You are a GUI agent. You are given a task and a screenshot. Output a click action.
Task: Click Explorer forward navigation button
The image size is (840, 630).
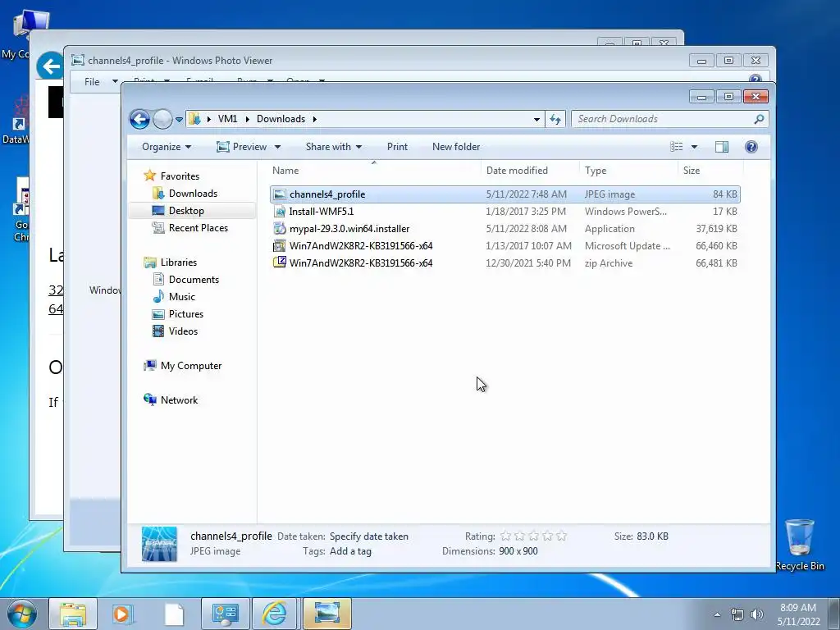coord(162,119)
